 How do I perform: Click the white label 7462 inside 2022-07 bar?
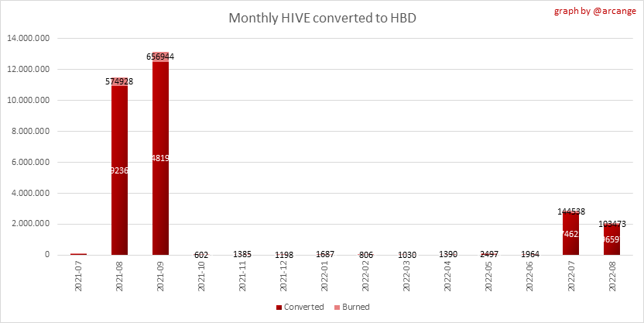pos(571,234)
